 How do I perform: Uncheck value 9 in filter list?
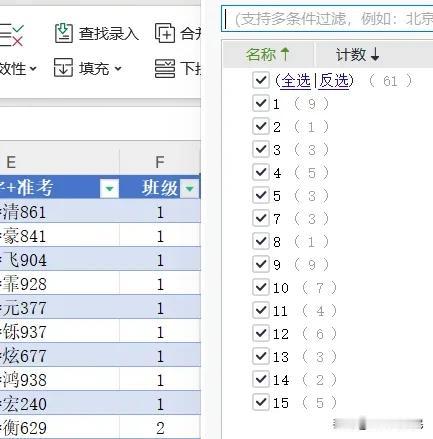[x=261, y=264]
